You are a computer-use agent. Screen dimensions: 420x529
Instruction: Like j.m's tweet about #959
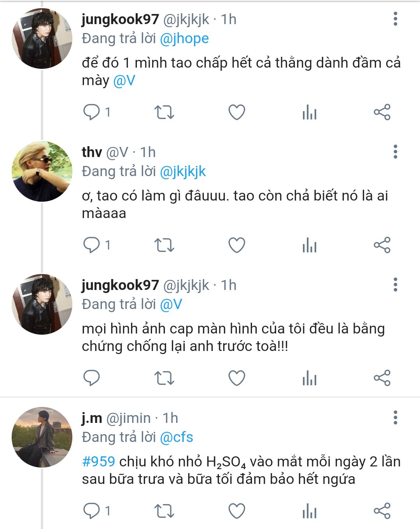point(236,511)
